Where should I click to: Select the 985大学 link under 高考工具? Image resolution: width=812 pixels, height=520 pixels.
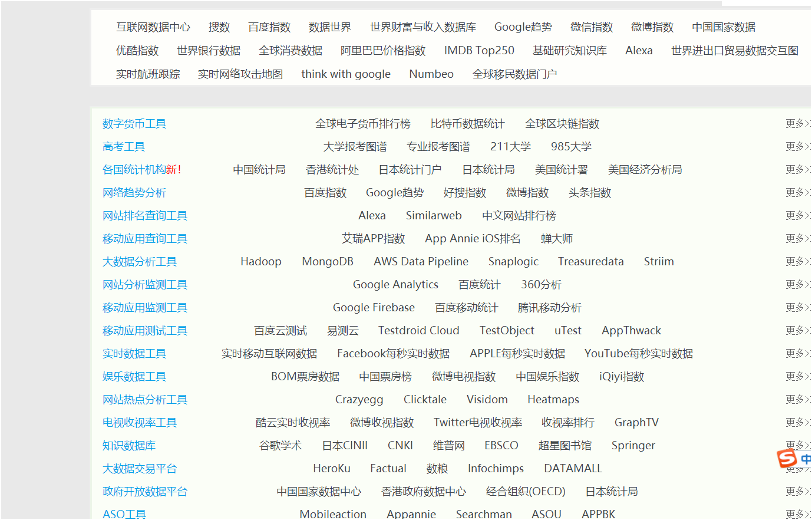[570, 146]
